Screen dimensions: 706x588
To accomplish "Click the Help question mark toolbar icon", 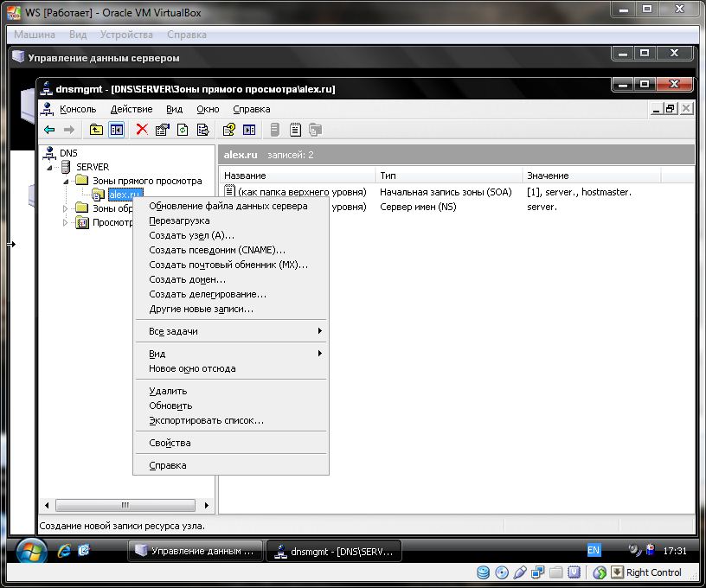I will tap(228, 130).
